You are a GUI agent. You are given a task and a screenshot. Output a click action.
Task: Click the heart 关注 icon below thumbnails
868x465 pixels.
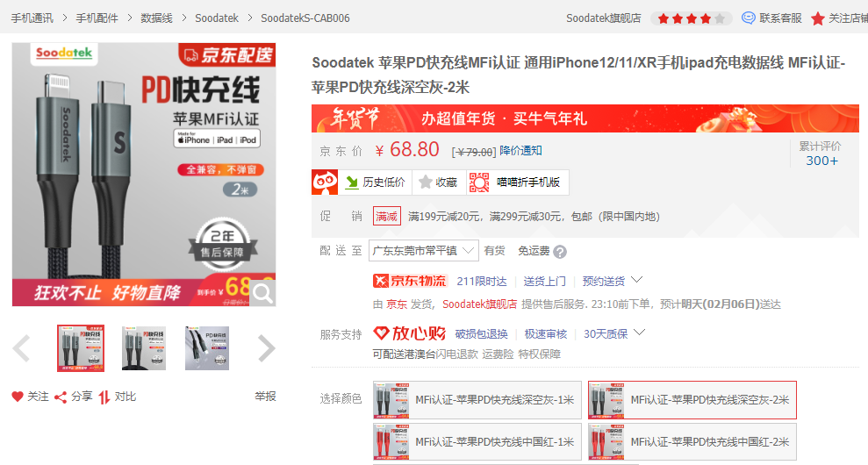coord(18,397)
